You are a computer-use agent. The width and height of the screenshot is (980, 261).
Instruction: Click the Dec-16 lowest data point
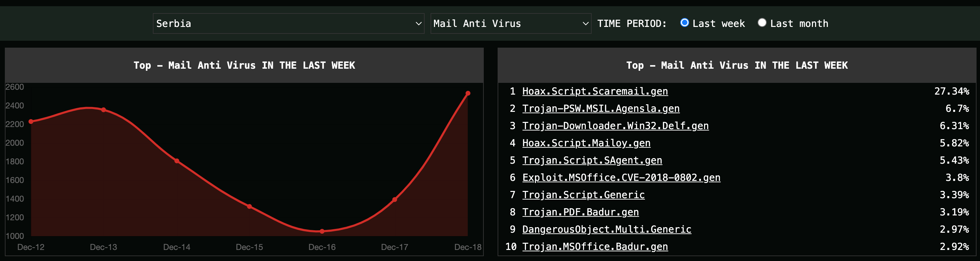click(322, 231)
